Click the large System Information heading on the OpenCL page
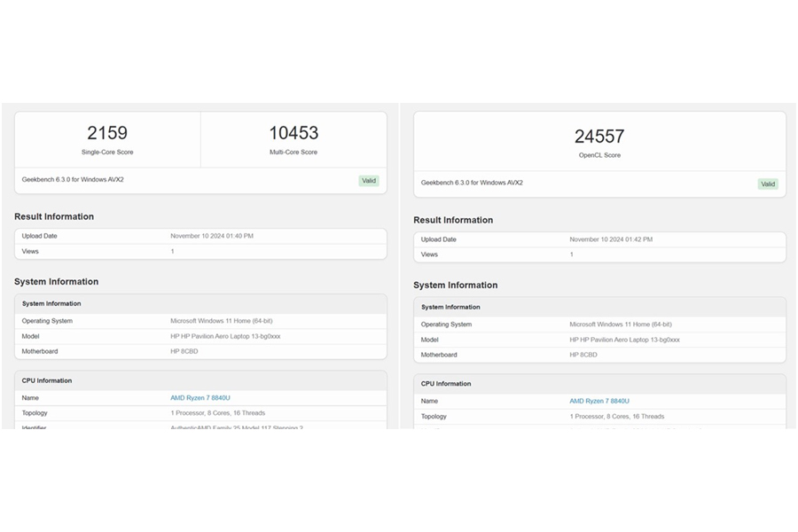The image size is (798, 532). (x=456, y=286)
